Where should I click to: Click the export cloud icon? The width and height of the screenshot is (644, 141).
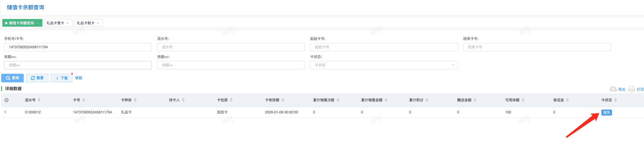point(613,89)
